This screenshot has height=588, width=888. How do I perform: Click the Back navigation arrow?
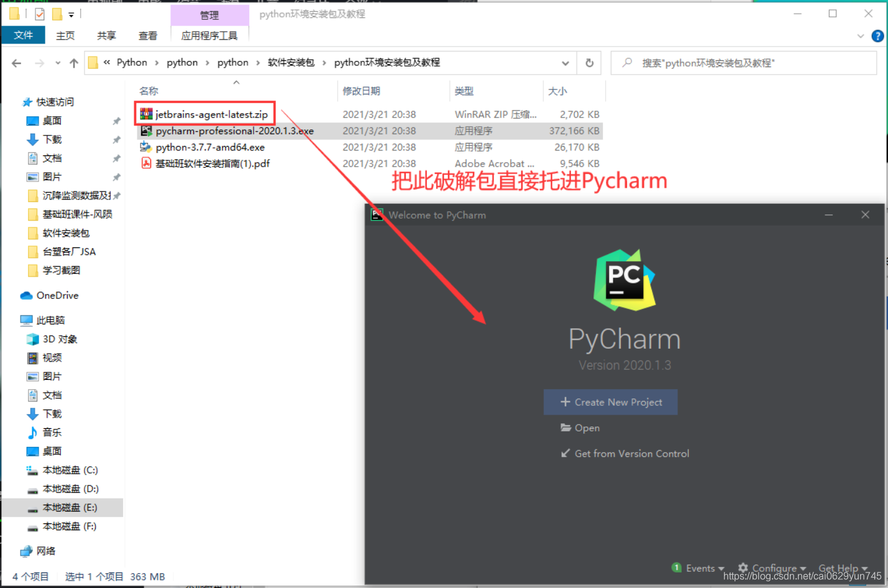point(17,63)
